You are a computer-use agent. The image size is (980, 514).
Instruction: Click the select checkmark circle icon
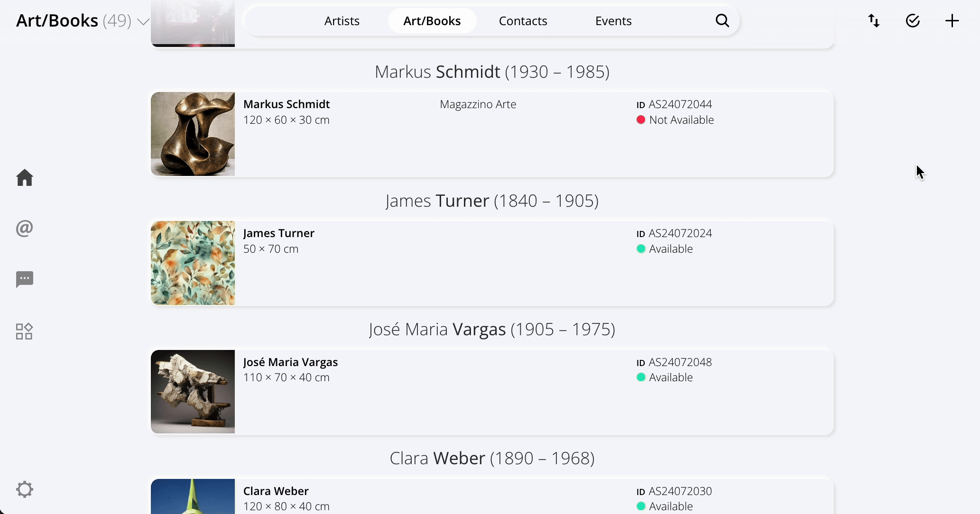point(913,21)
